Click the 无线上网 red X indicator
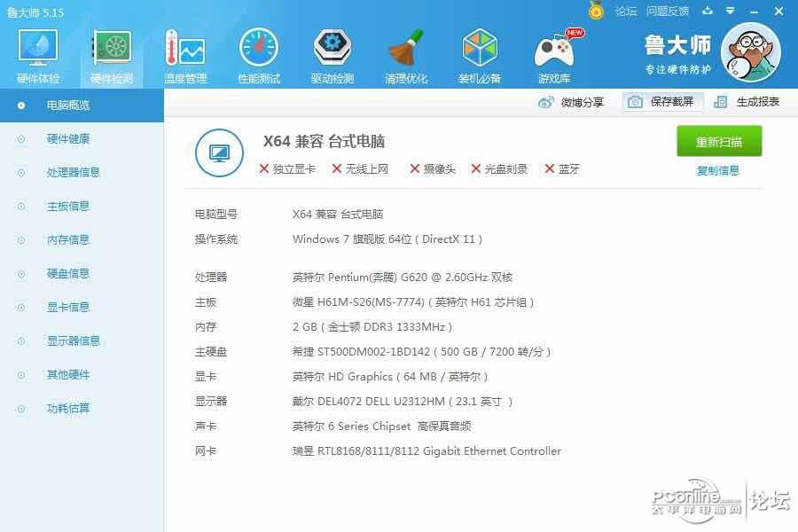The width and height of the screenshot is (798, 532). 336,168
